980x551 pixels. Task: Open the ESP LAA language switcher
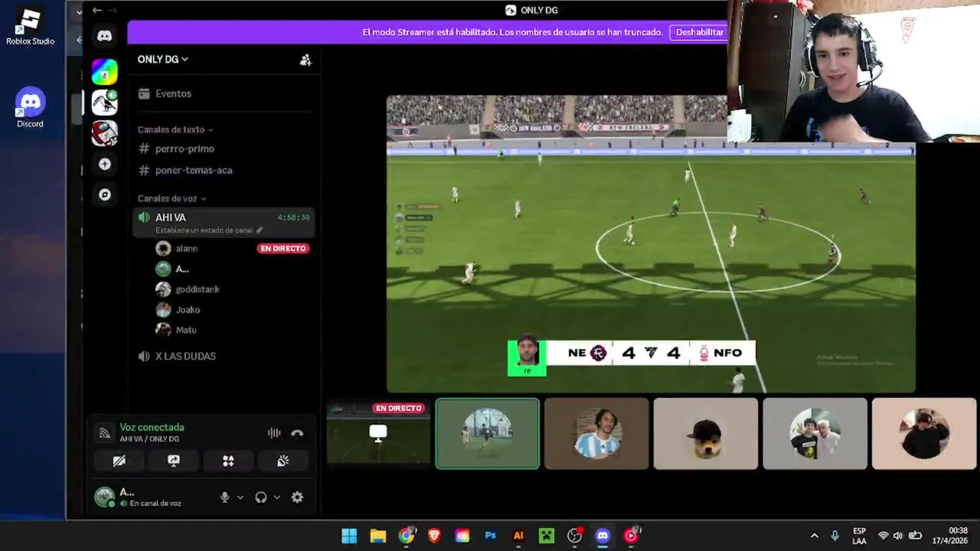859,536
